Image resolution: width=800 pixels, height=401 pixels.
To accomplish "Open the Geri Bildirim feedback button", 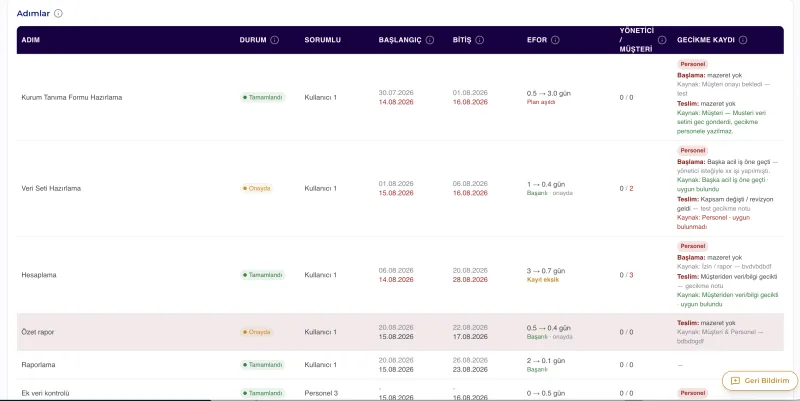I will [760, 381].
